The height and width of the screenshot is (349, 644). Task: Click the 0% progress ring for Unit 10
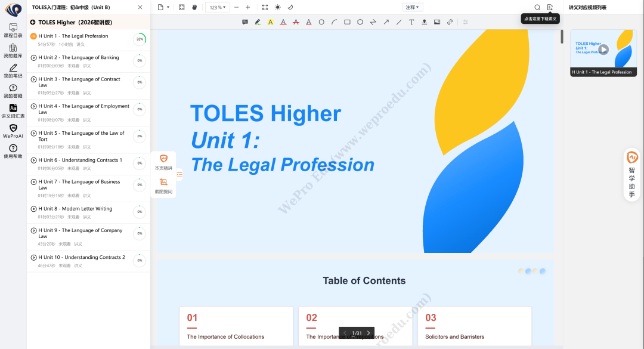[140, 260]
